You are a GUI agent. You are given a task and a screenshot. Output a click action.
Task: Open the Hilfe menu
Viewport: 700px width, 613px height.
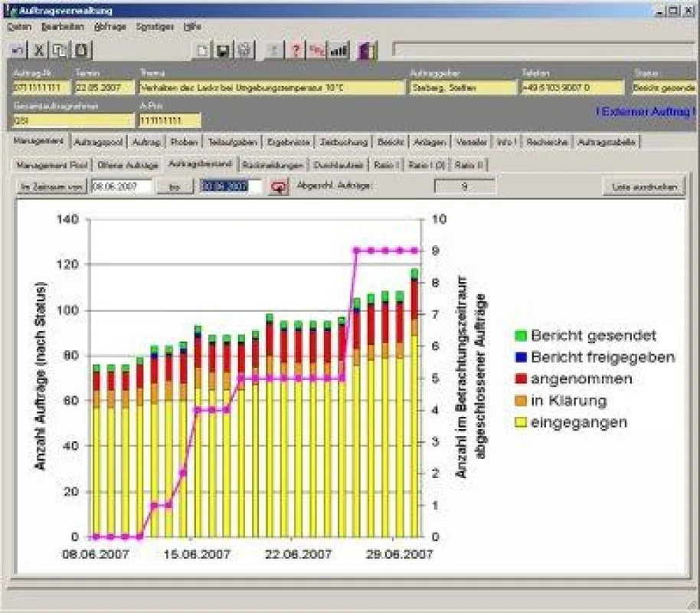(x=192, y=28)
